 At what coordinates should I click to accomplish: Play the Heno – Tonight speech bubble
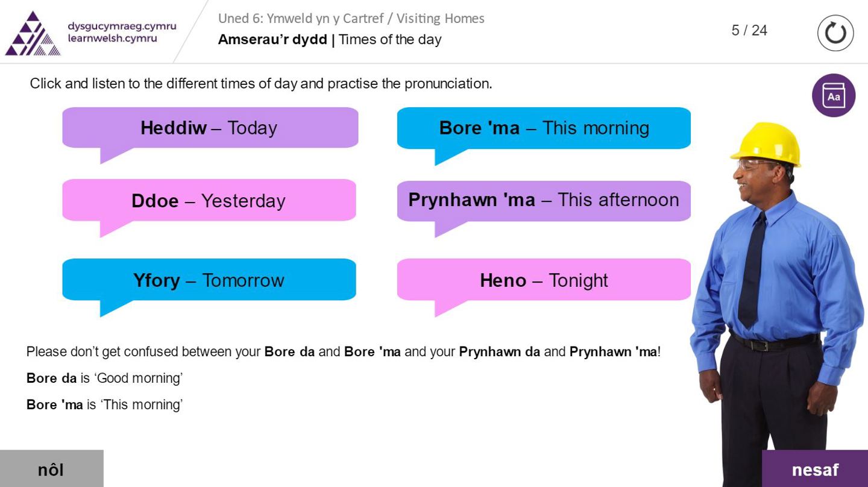tap(544, 280)
